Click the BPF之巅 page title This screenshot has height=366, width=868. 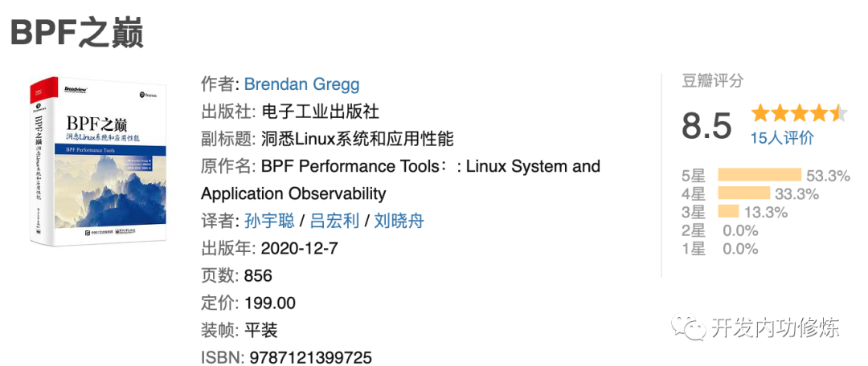click(77, 33)
